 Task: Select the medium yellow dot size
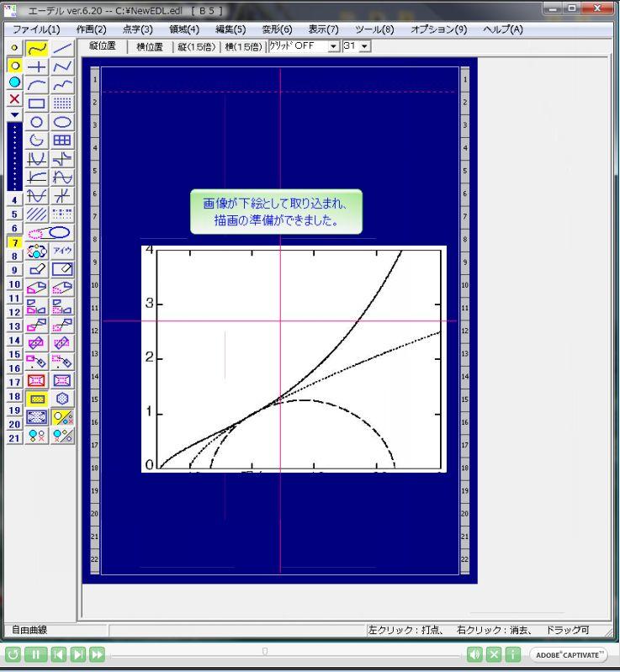(14, 66)
